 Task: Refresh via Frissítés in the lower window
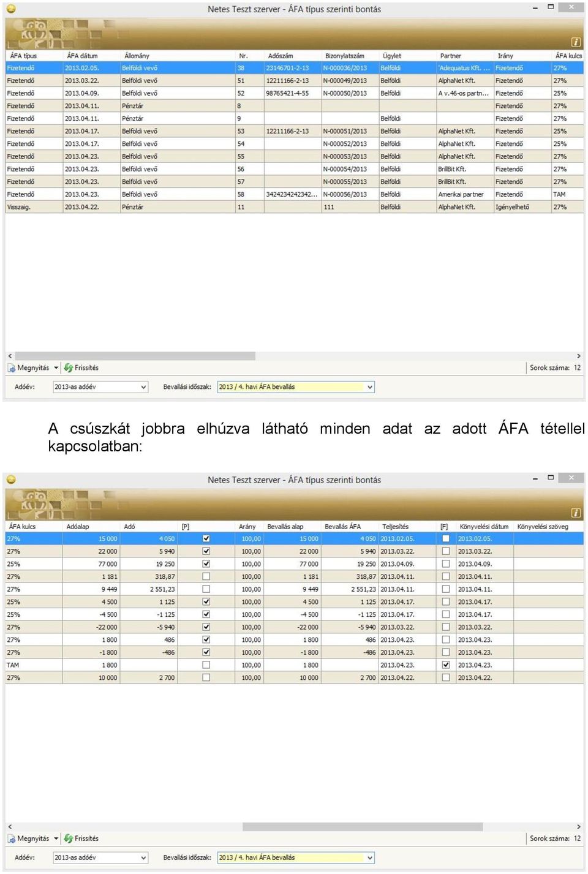81,838
